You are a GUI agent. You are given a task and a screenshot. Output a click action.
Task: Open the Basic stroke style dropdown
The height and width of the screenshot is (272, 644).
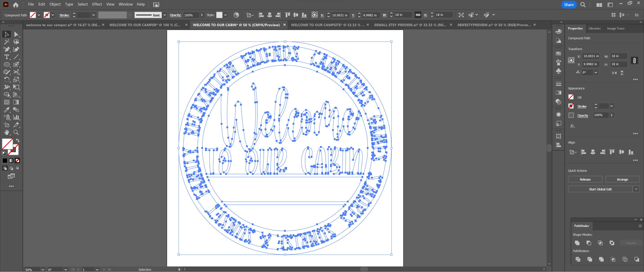(x=165, y=15)
